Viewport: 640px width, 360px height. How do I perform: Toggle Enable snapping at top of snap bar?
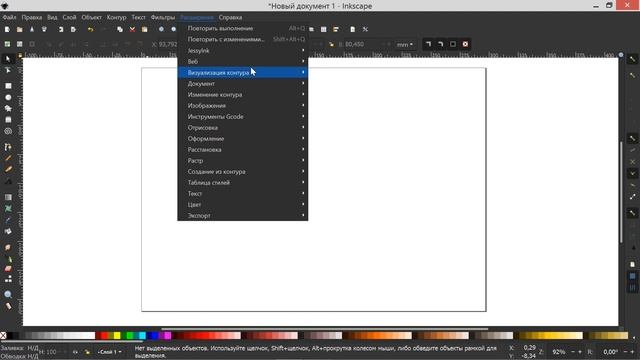632,60
